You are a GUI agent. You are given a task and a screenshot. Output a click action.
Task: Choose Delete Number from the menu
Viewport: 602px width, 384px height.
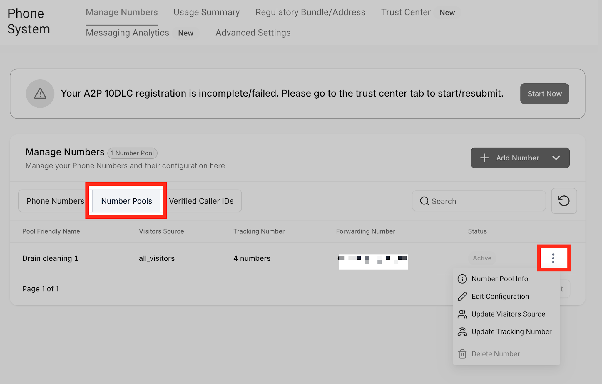[496, 354]
